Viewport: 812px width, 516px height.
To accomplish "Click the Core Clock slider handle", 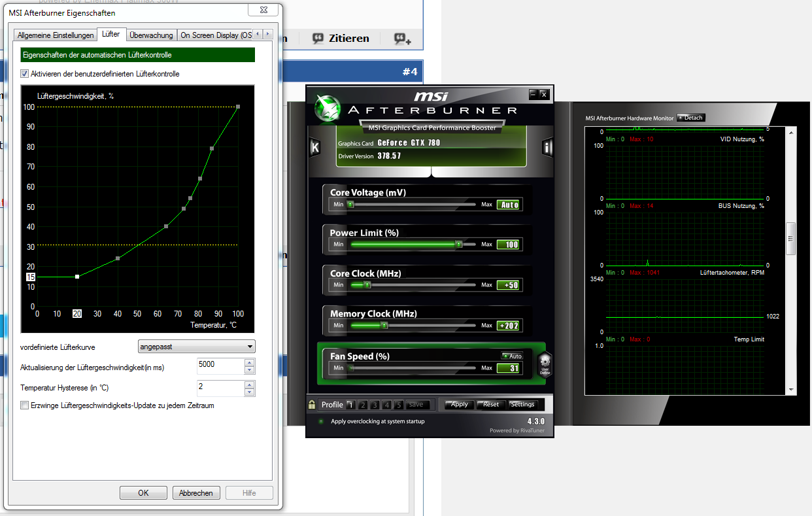I will pyautogui.click(x=367, y=284).
